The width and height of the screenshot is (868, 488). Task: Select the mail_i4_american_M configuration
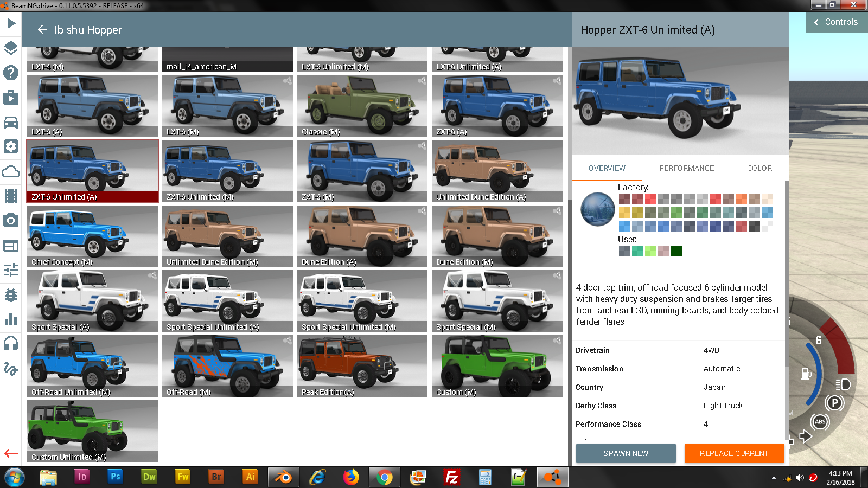pyautogui.click(x=227, y=59)
